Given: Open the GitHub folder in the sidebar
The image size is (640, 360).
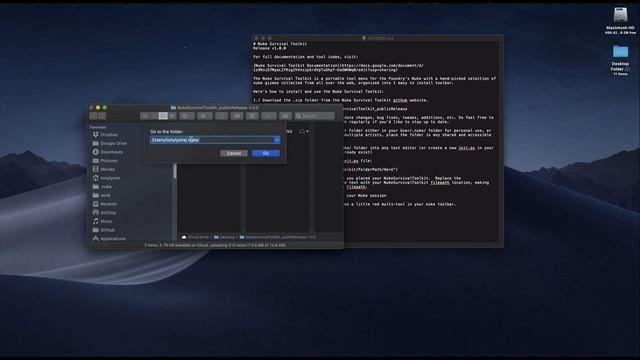Looking at the screenshot, I should 104,230.
